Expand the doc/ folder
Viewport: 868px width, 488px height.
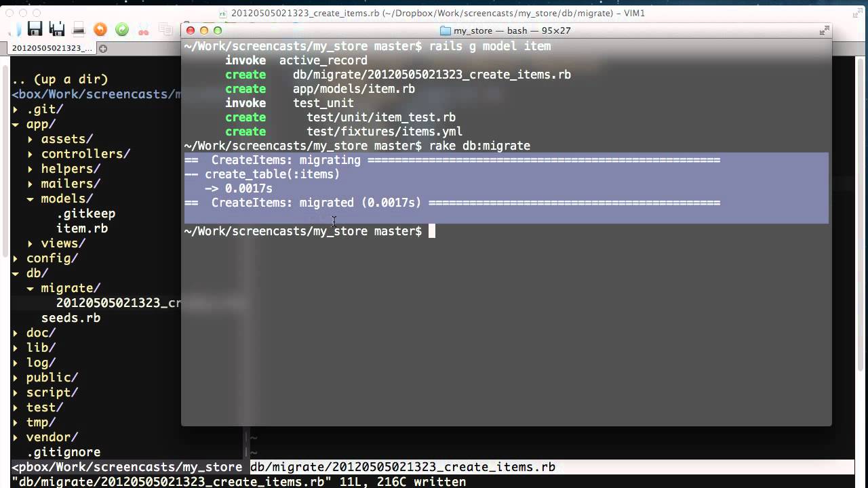(16, 333)
